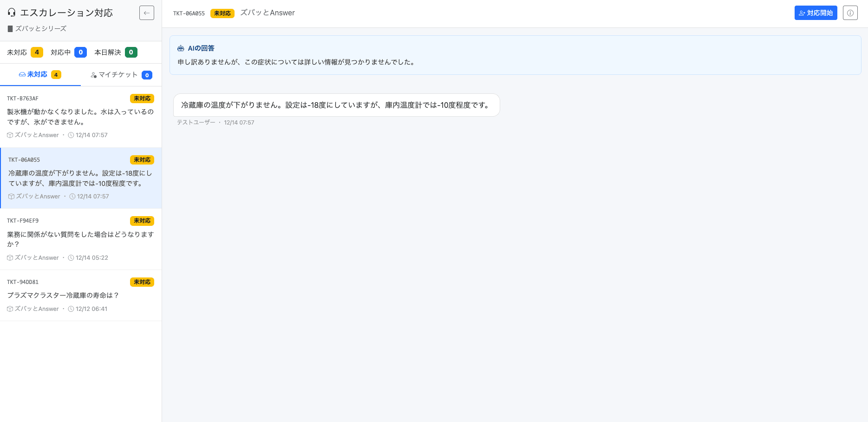Click the box icon on ticket TKT-94DD81
868x422 pixels.
tap(10, 309)
